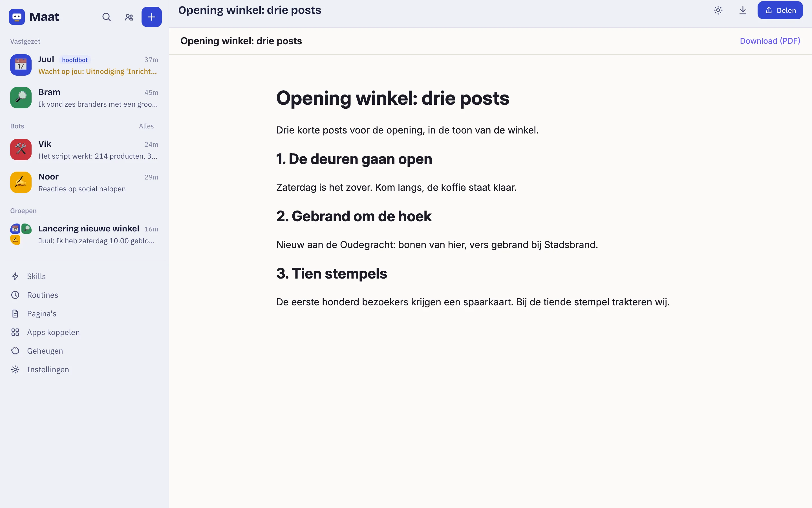
Task: Open Pagina's from sidebar
Action: (84, 314)
